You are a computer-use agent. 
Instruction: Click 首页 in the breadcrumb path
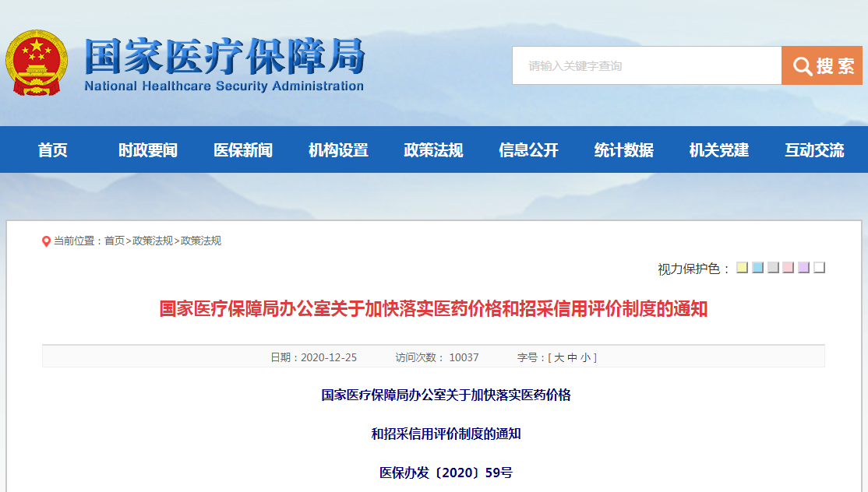(115, 241)
